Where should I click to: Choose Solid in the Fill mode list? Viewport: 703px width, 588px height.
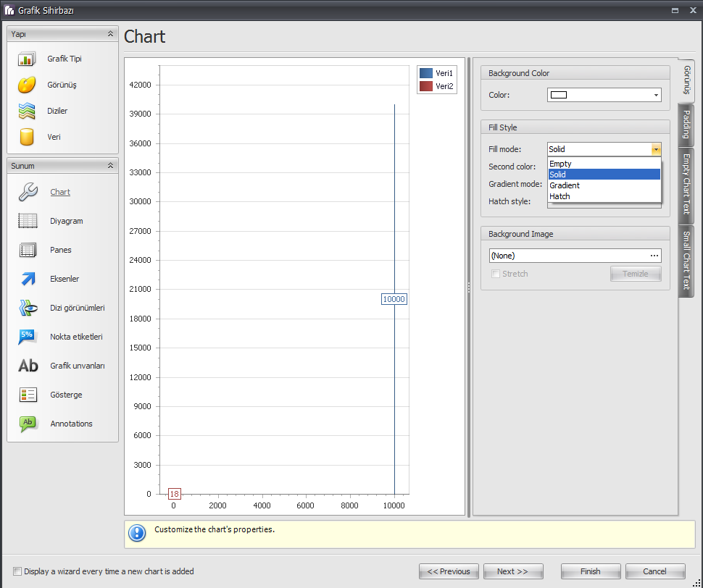click(x=604, y=175)
